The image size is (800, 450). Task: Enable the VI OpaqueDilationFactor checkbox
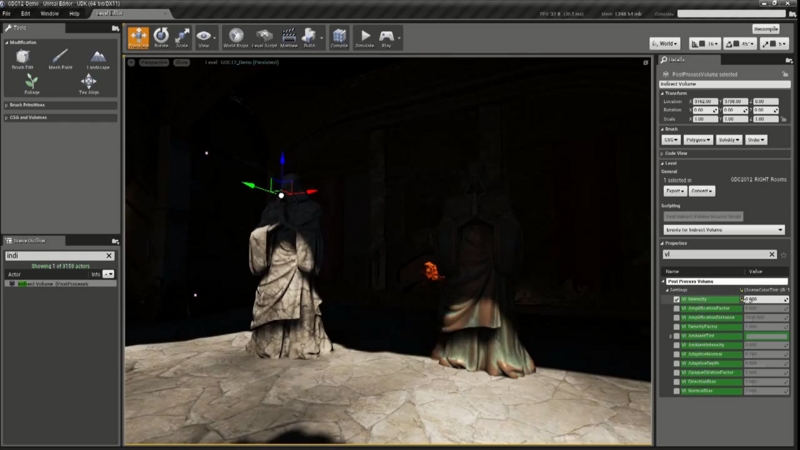(x=677, y=373)
